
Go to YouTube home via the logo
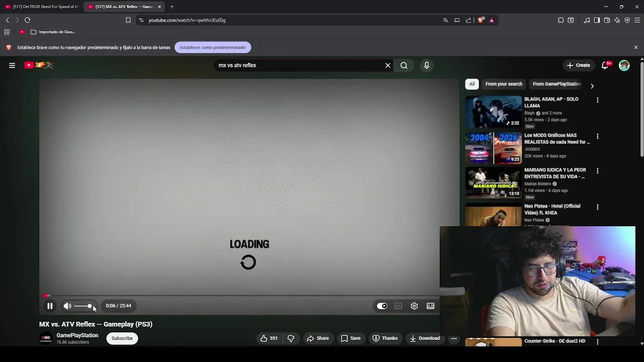(x=39, y=65)
